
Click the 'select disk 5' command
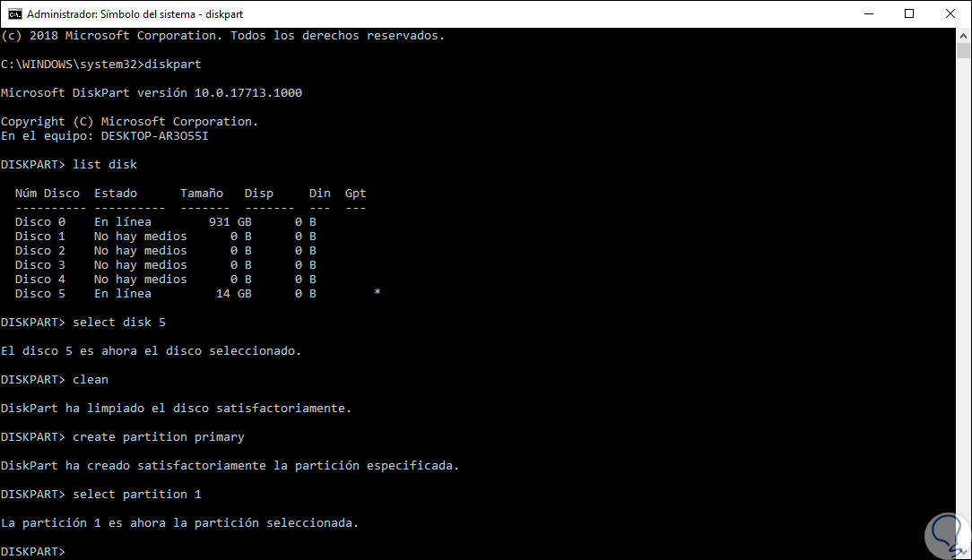pos(119,323)
